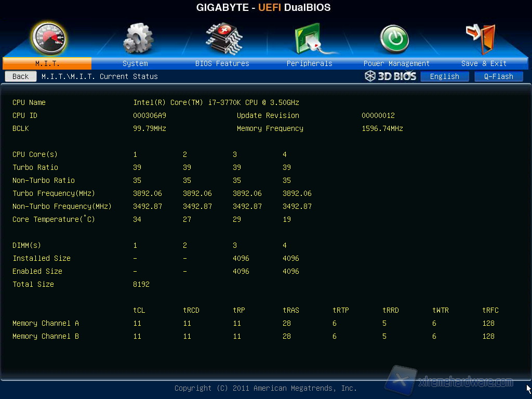Image resolution: width=532 pixels, height=399 pixels.
Task: Click the Memory Channel A row label
Action: pos(46,323)
